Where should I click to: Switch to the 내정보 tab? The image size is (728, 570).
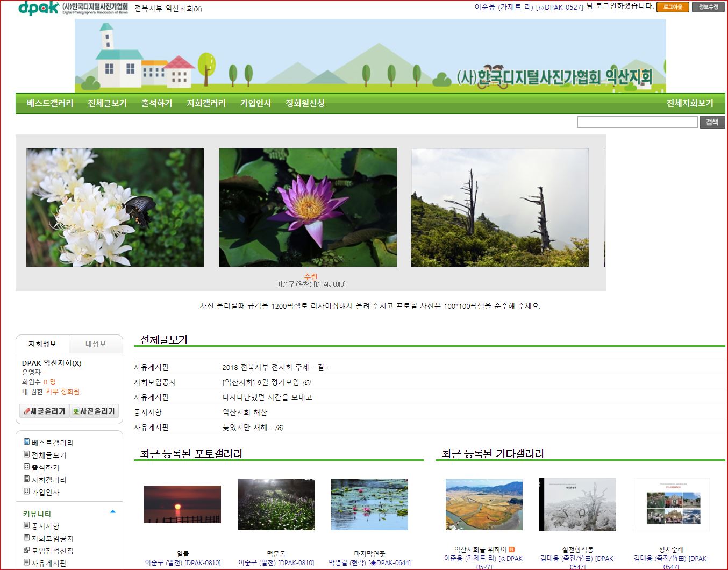pos(96,344)
